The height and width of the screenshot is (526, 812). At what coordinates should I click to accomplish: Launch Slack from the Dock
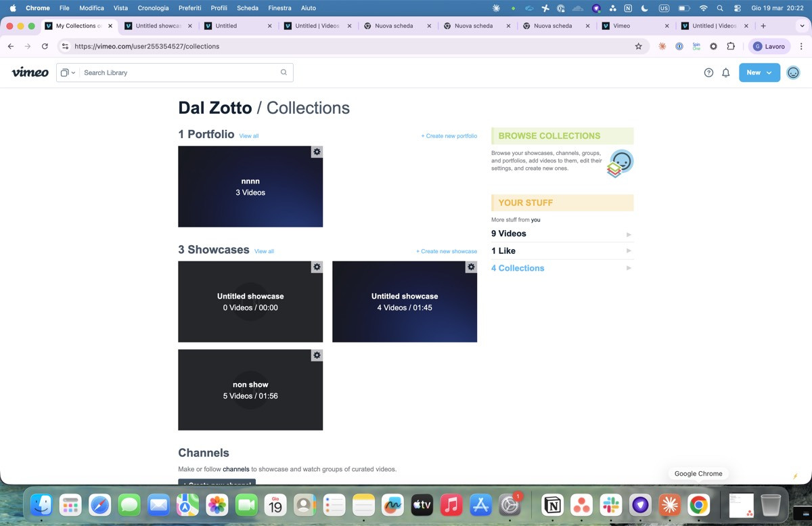[611, 505]
